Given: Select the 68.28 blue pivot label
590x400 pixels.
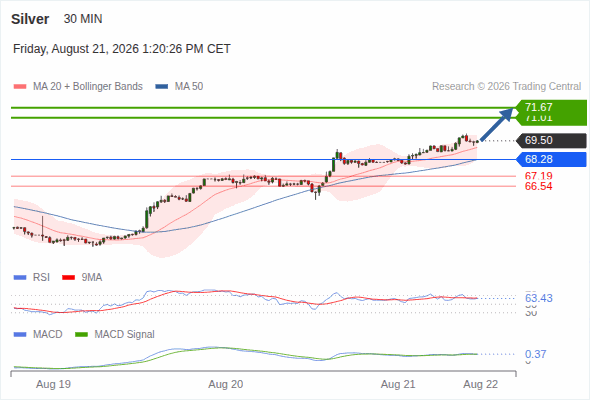Looking at the screenshot, I should pyautogui.click(x=551, y=160).
